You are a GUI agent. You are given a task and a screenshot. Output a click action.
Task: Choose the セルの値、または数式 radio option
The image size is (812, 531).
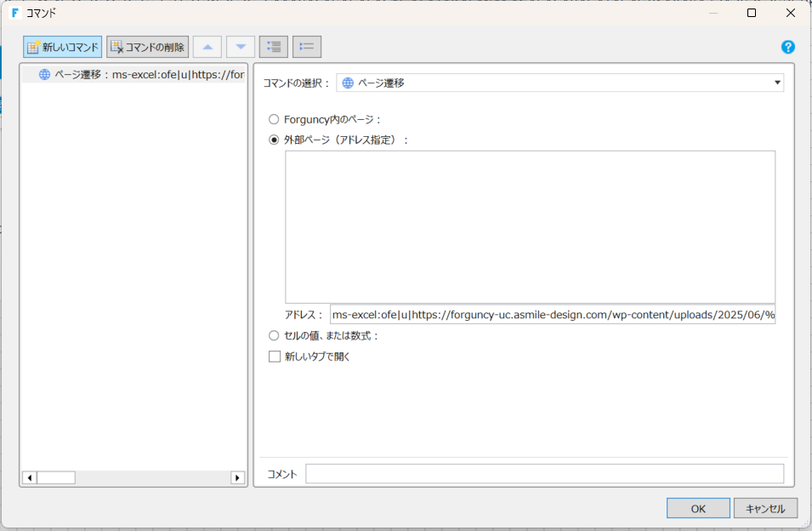coord(274,335)
